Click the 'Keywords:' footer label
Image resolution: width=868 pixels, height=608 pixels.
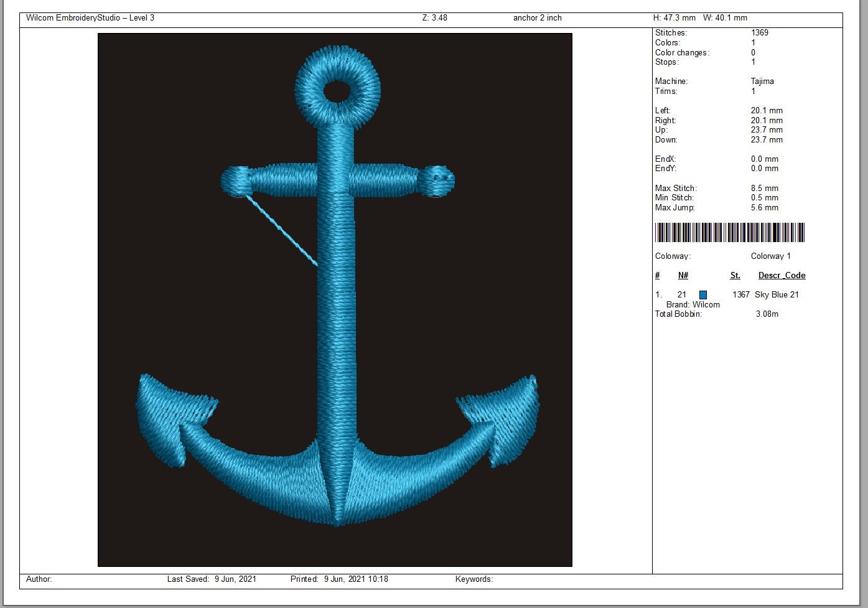point(474,579)
